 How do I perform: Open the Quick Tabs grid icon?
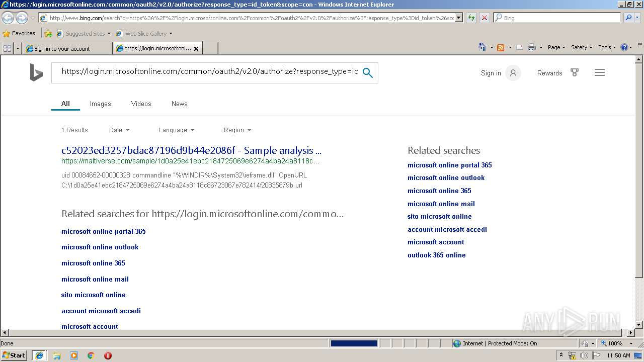(7, 48)
